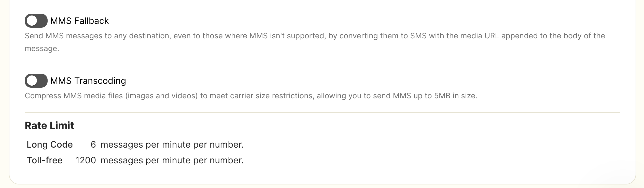This screenshot has height=188, width=644.
Task: Select the MMS Fallback description sentence
Action: click(x=315, y=42)
